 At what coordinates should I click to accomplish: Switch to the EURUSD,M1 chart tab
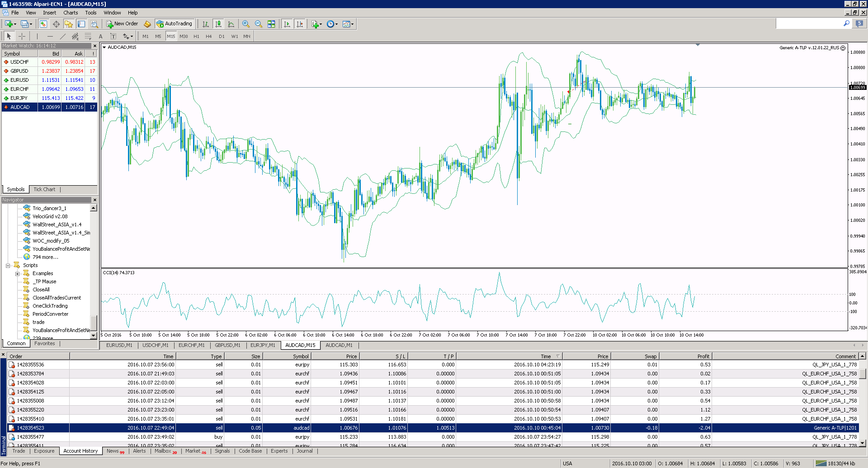tap(119, 345)
